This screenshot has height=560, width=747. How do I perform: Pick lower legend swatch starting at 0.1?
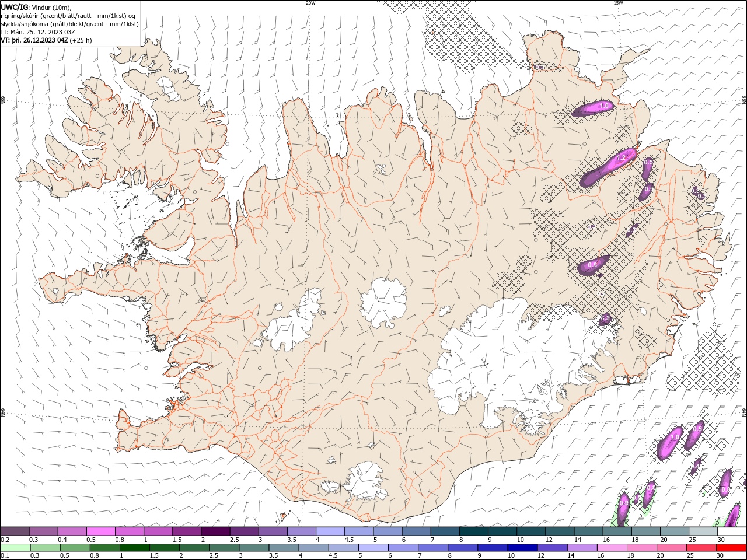(x=15, y=548)
